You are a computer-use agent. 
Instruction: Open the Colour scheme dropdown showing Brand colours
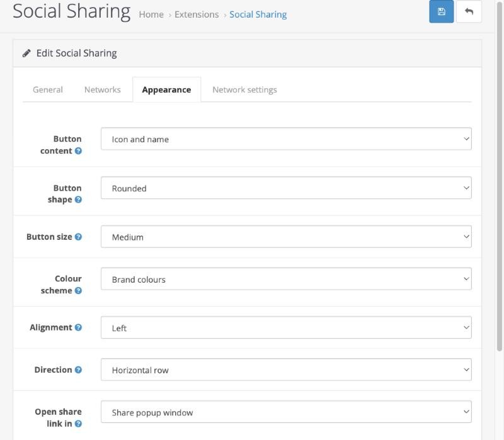pos(286,279)
